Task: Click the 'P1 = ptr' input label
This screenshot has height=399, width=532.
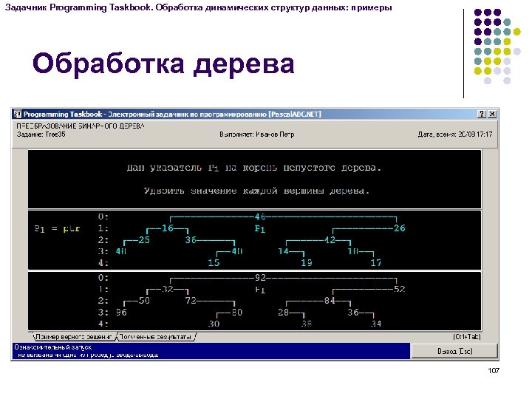Action: click(57, 228)
